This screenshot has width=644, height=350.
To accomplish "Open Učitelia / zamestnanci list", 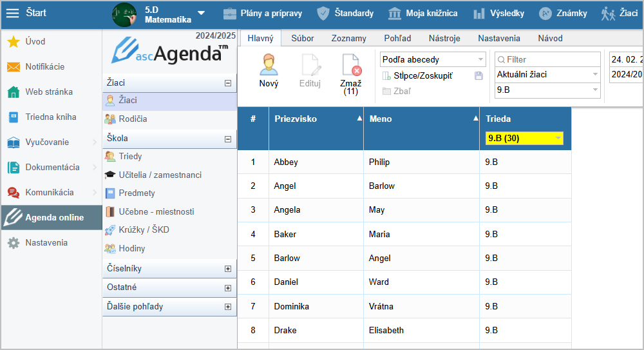I will coord(160,175).
